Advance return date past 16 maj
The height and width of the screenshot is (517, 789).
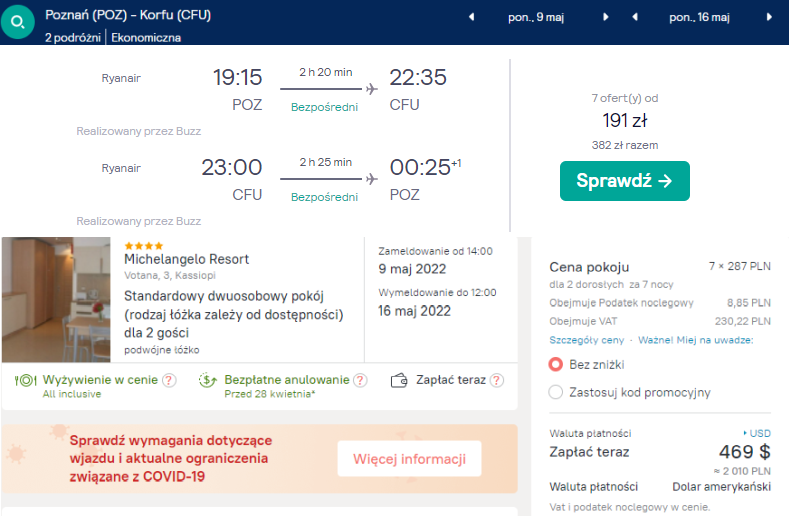(769, 17)
